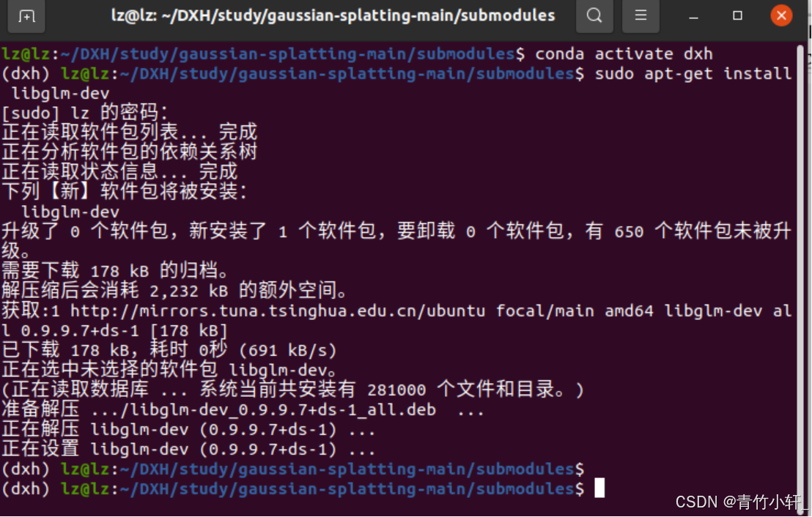Minimize the terminal window
Image resolution: width=812 pixels, height=517 pixels.
coord(693,15)
